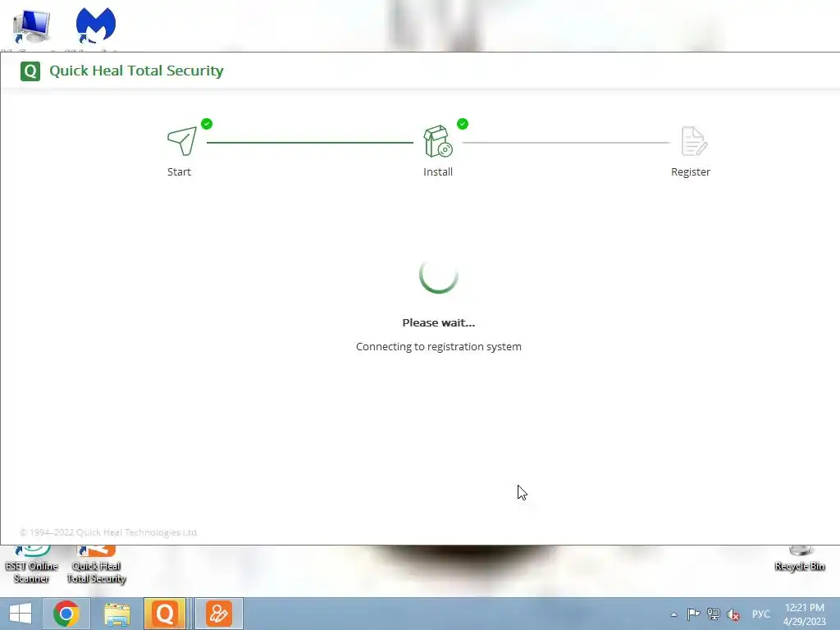Viewport: 840px width, 630px height.
Task: Click the Install step box icon
Action: point(438,141)
